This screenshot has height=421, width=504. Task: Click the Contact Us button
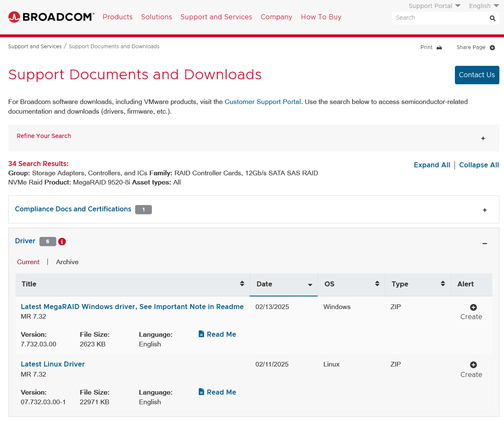(x=477, y=75)
